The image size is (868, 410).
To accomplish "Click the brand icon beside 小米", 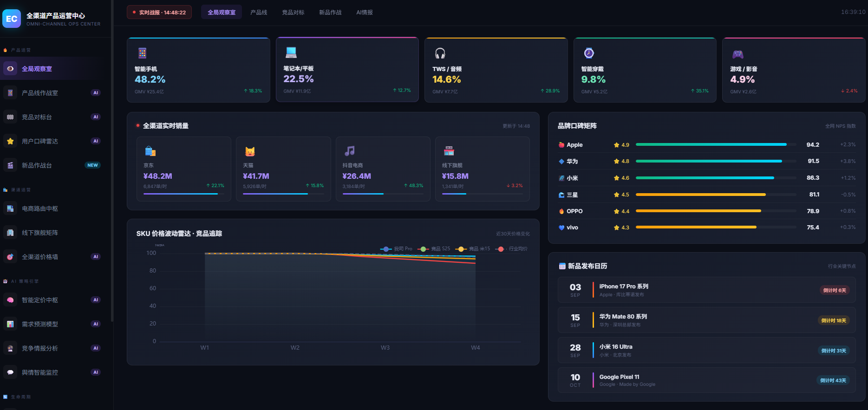I will pos(561,178).
